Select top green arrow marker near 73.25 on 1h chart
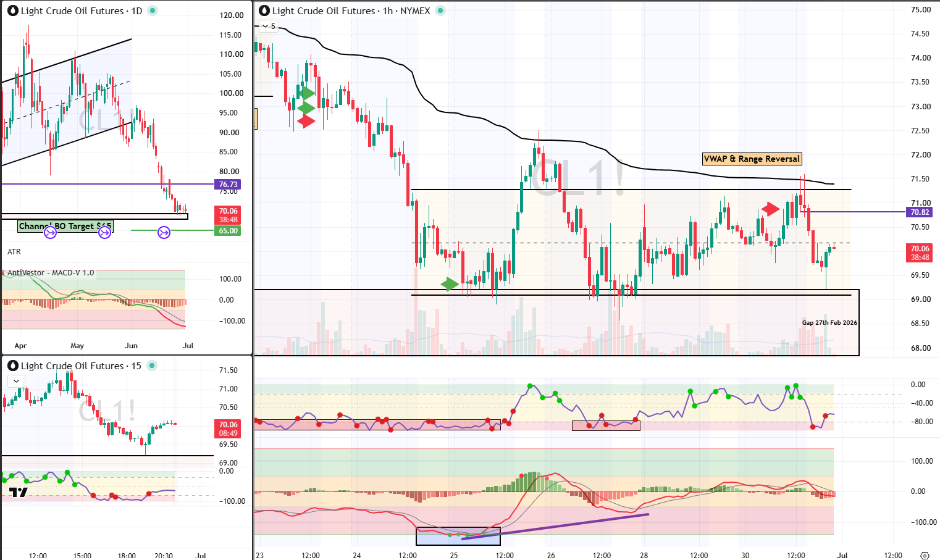This screenshot has height=560, width=940. pos(306,93)
